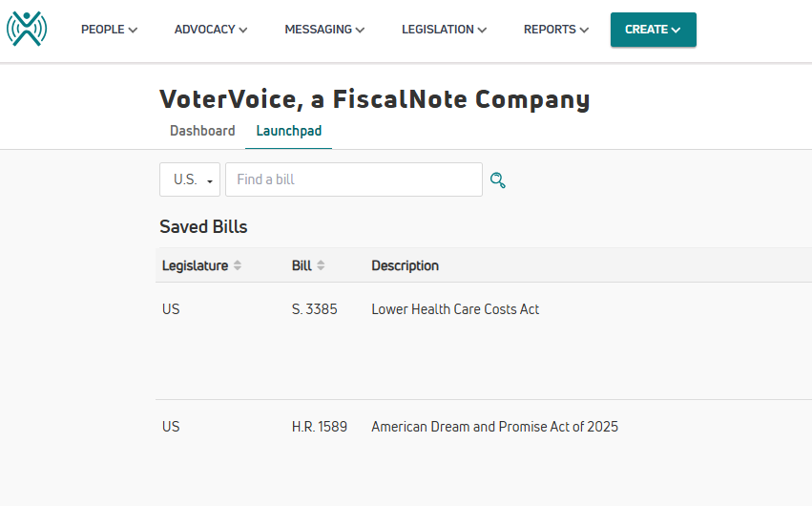
Task: Sort by Bill column arrows
Action: 321,265
